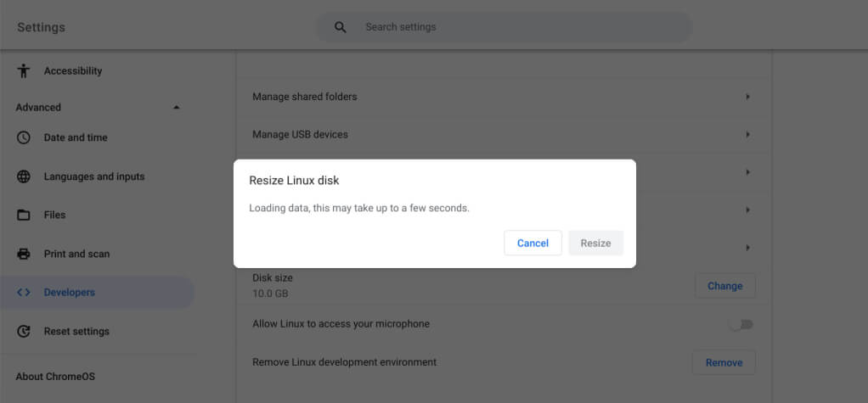
Task: Click Change button for disk size
Action: [724, 286]
